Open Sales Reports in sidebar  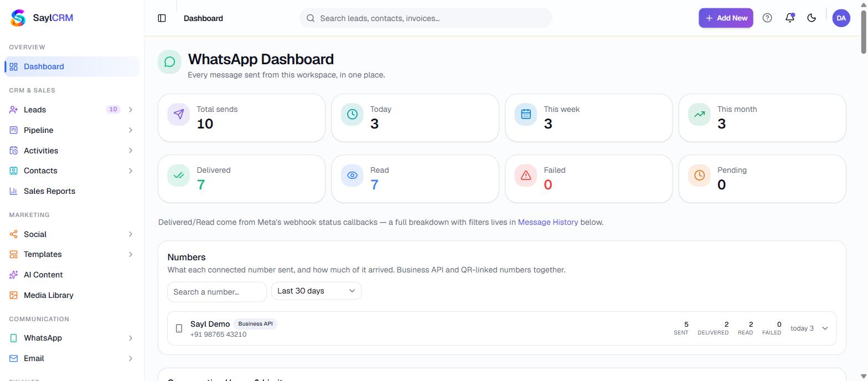click(72, 191)
